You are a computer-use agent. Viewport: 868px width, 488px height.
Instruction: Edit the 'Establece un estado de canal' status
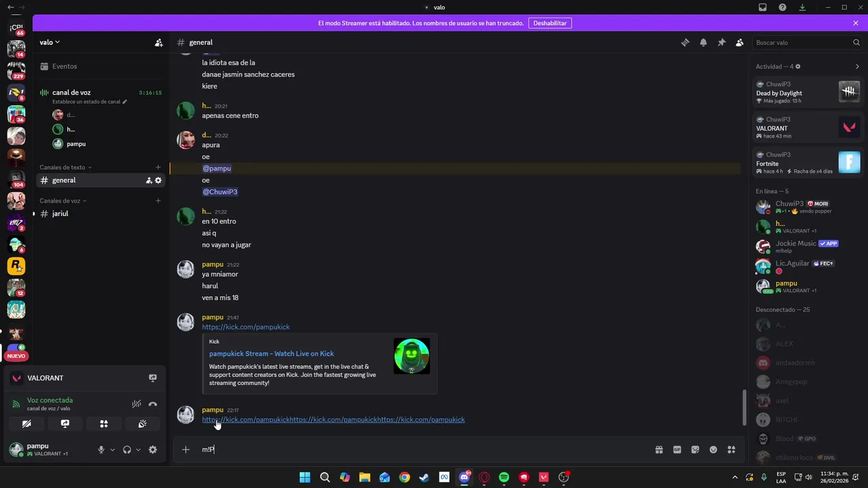click(90, 102)
